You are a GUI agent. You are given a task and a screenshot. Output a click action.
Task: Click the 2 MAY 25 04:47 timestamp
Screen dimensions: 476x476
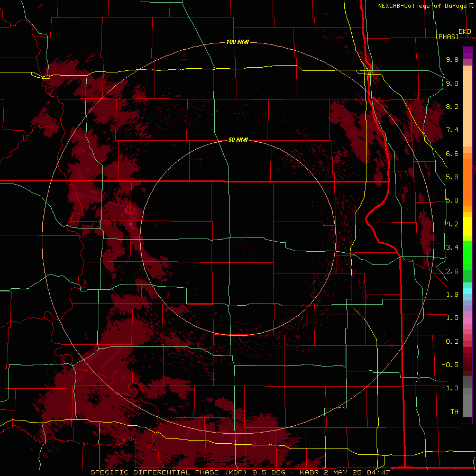pyautogui.click(x=357, y=472)
